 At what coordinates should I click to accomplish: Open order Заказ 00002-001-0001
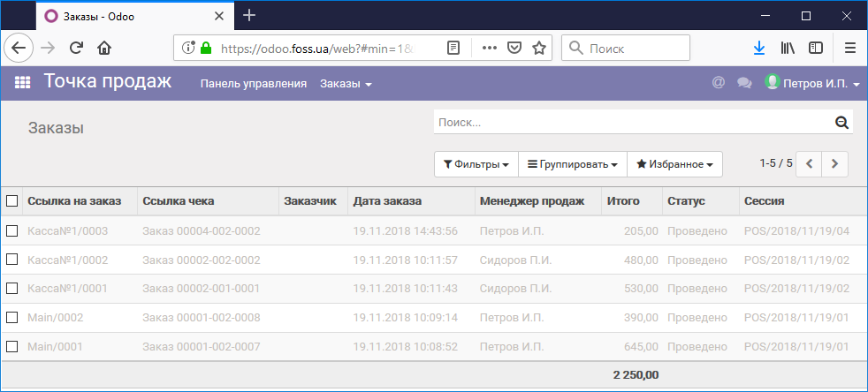pos(202,289)
